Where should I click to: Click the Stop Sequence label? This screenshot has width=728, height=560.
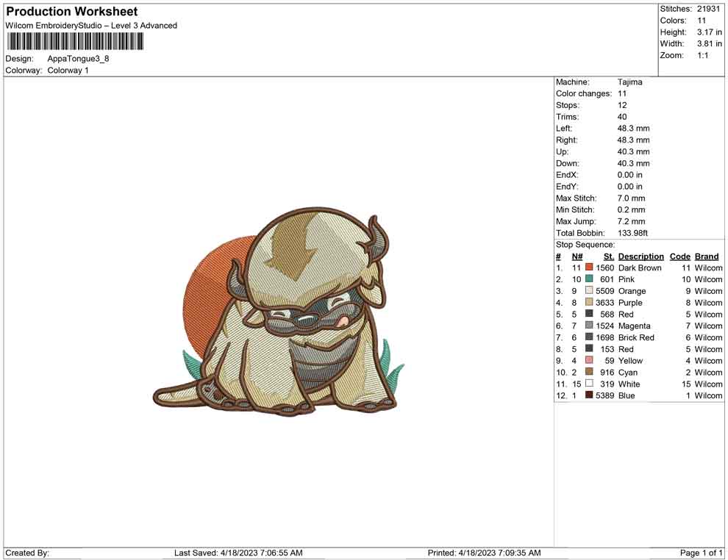(x=585, y=245)
